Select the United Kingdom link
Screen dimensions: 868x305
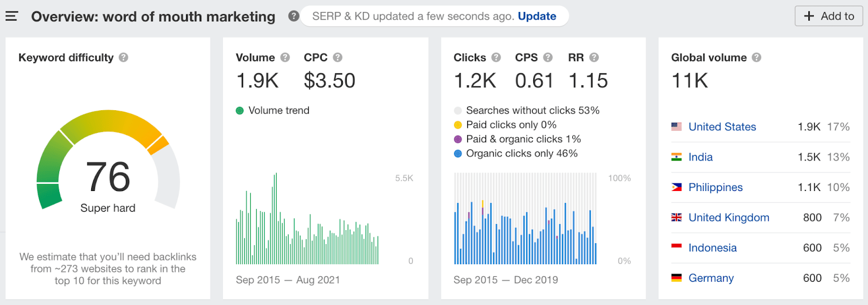(729, 218)
